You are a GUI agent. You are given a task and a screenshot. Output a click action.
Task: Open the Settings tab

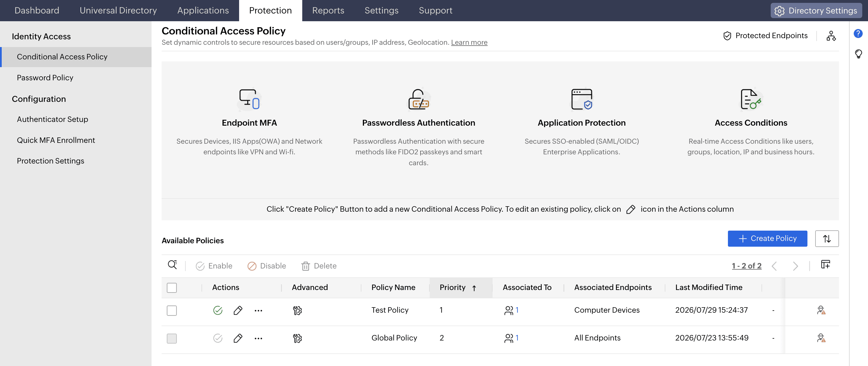[x=381, y=10]
